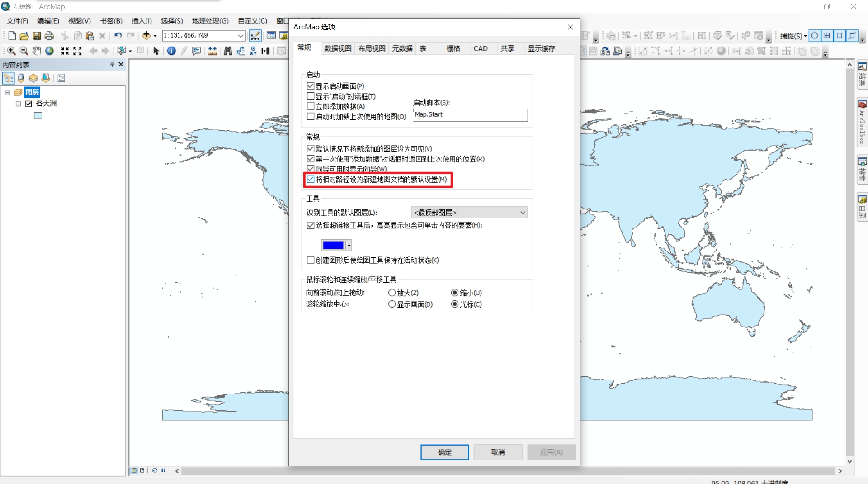Open the highlight color dropdown arrow
868x484 pixels.
pos(349,245)
